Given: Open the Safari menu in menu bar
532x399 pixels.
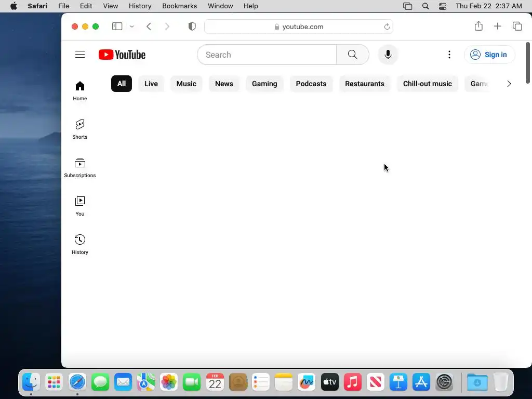Looking at the screenshot, I should pos(37,6).
